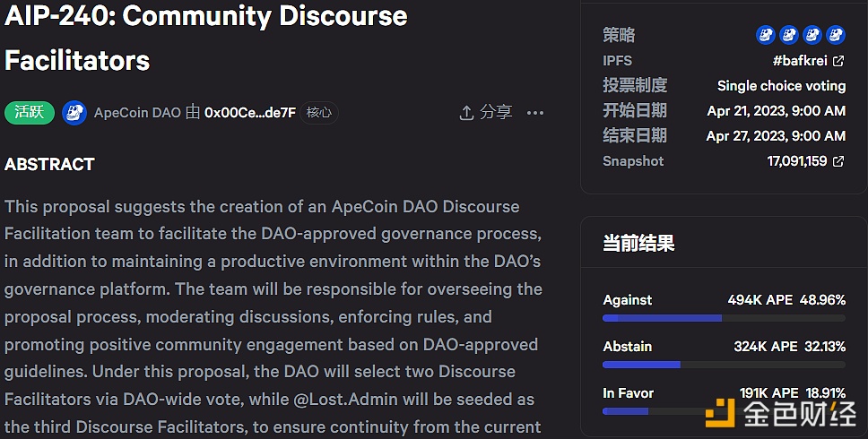Screen dimensions: 868x439
Task: Click the share upload icon
Action: pyautogui.click(x=466, y=113)
